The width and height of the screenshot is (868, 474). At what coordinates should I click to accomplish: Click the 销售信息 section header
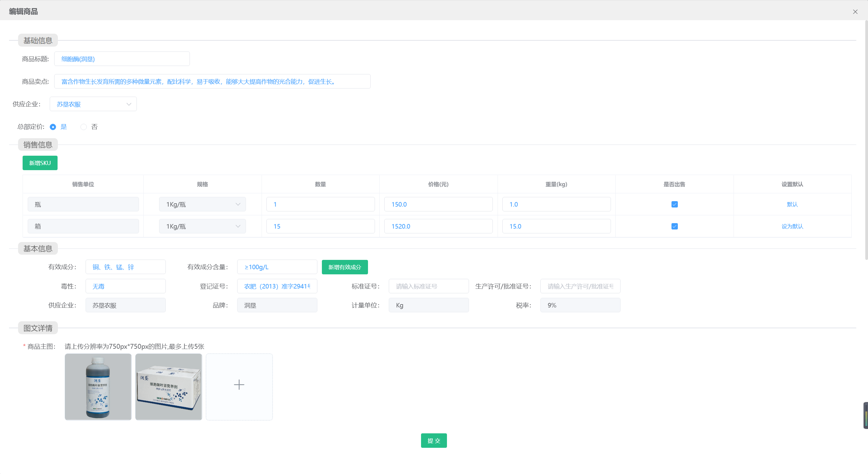point(38,145)
